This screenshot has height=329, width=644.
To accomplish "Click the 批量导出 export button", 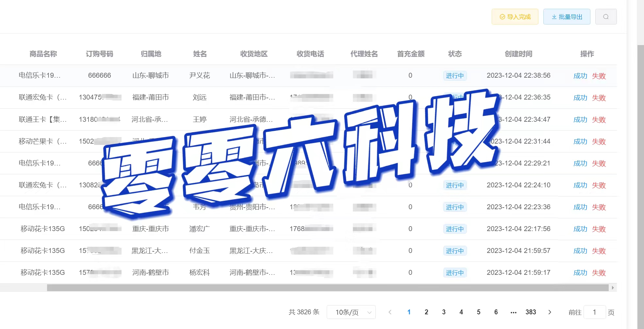I will pos(567,17).
